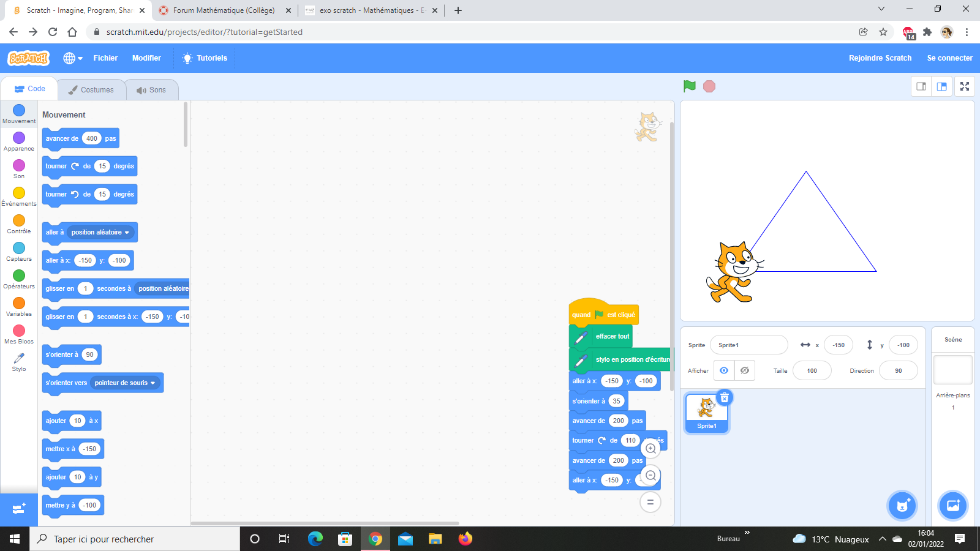This screenshot has height=551, width=980.
Task: Select the Stylo block category
Action: pos(19,361)
